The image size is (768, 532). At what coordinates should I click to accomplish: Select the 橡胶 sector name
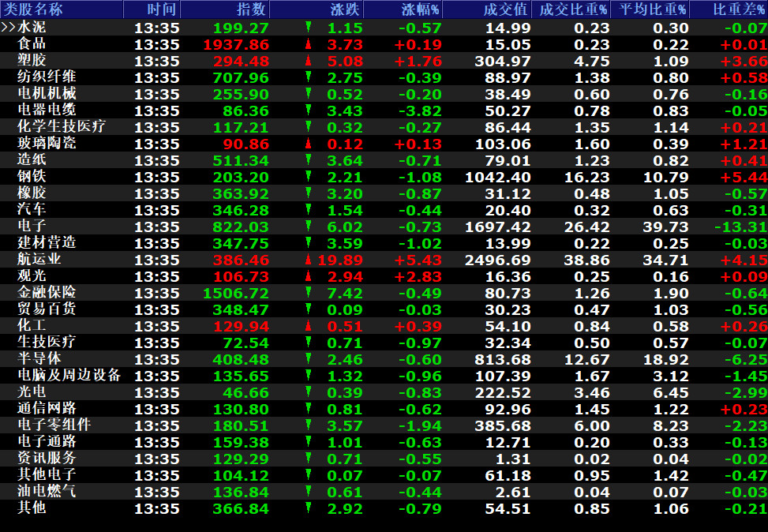[x=32, y=193]
